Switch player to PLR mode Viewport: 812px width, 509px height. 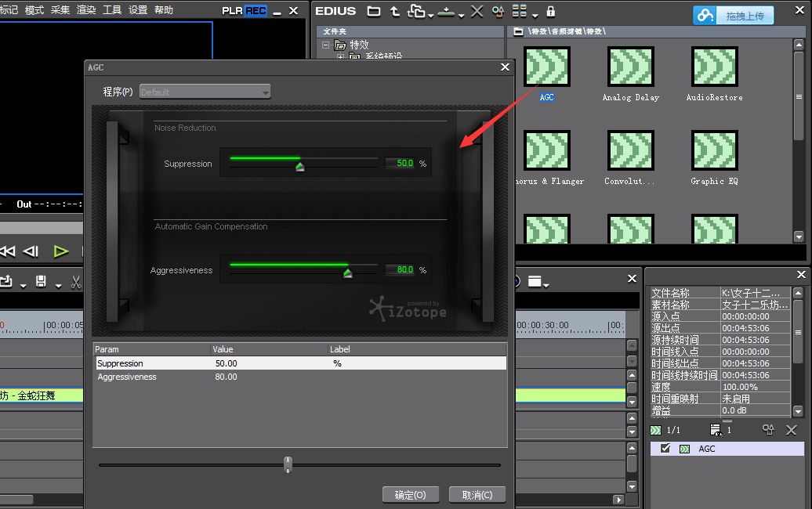[x=233, y=10]
